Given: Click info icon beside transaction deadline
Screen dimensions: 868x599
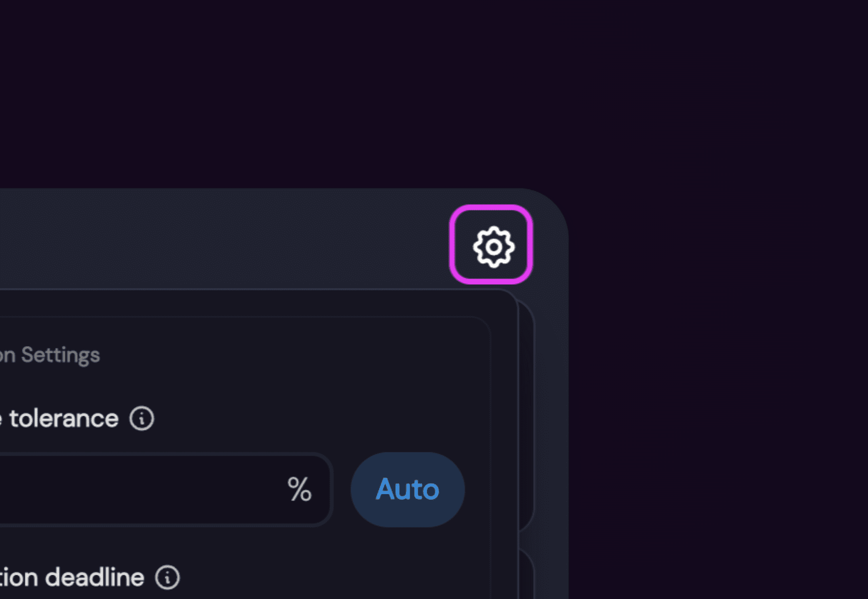Looking at the screenshot, I should 167,577.
